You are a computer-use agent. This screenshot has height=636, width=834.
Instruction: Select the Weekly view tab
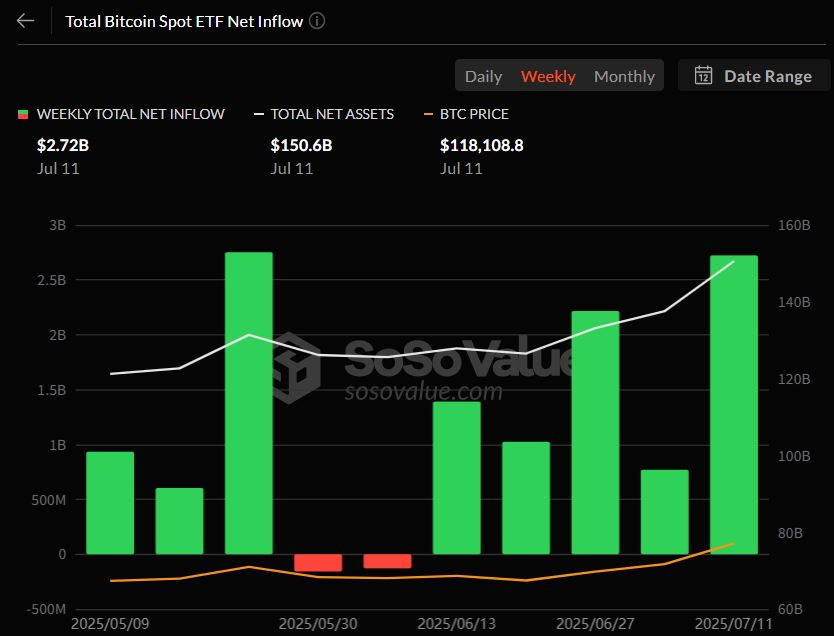548,76
